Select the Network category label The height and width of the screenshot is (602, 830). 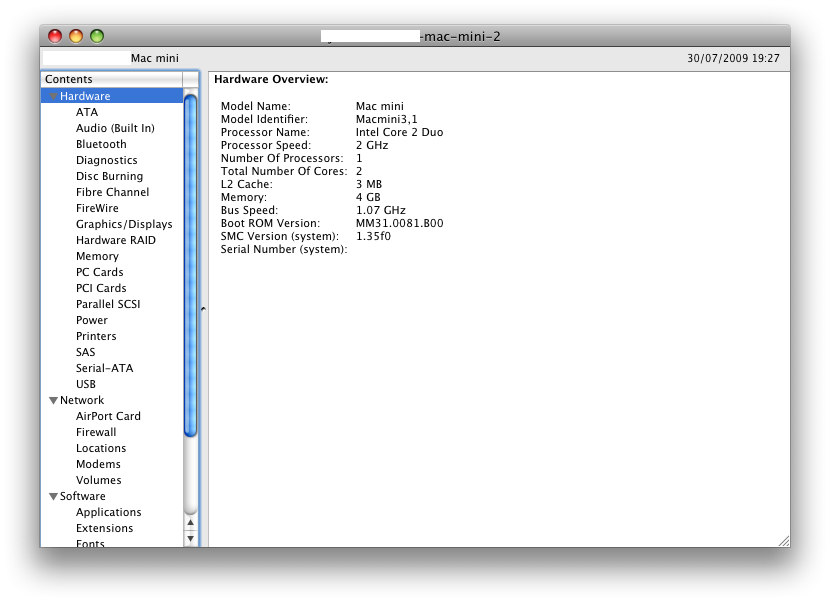click(x=82, y=400)
